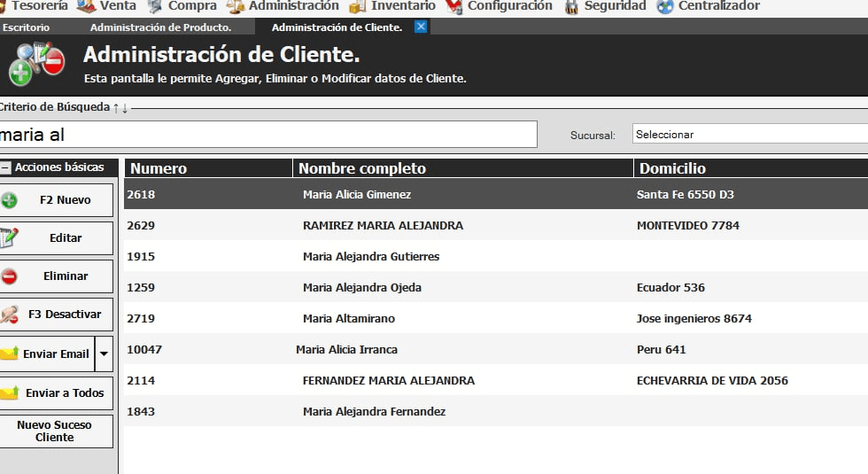
Task: Click the green plus F2 Nuevo icon
Action: point(9,200)
